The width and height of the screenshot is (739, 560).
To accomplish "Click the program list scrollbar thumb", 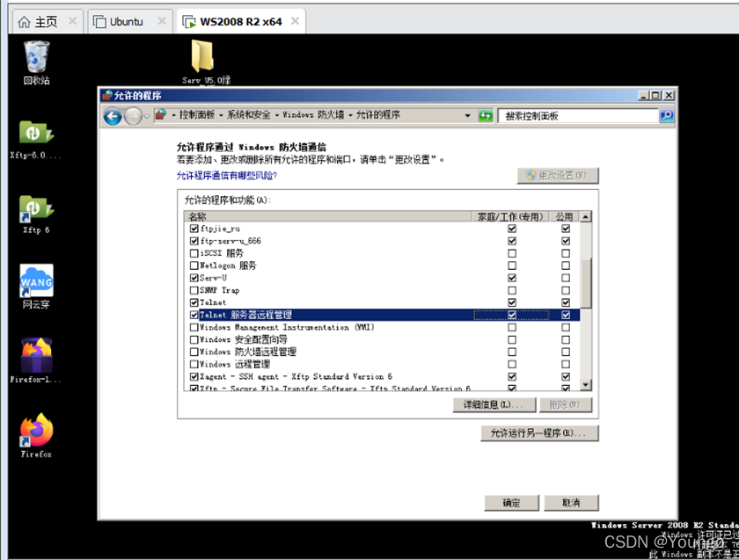I will coord(586,283).
